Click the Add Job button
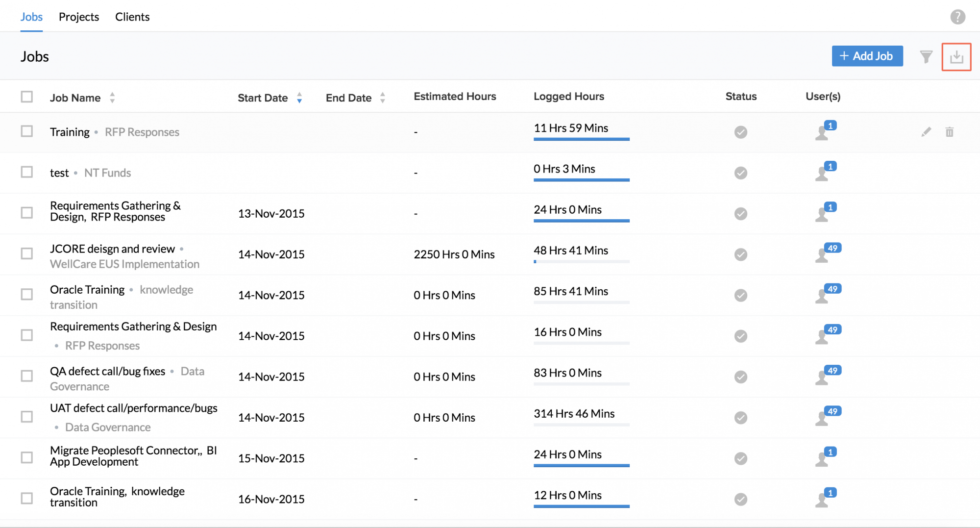980x528 pixels. click(867, 56)
